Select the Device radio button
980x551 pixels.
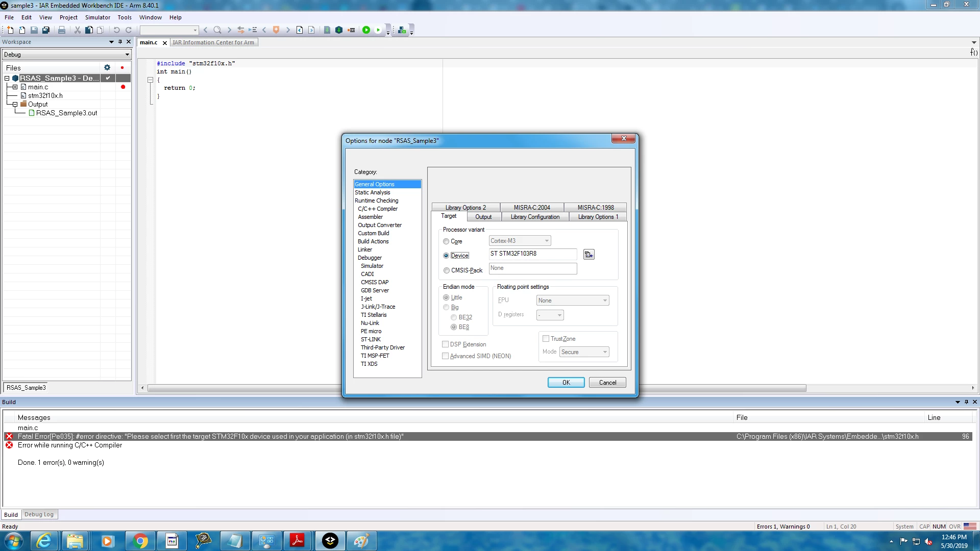(x=446, y=256)
